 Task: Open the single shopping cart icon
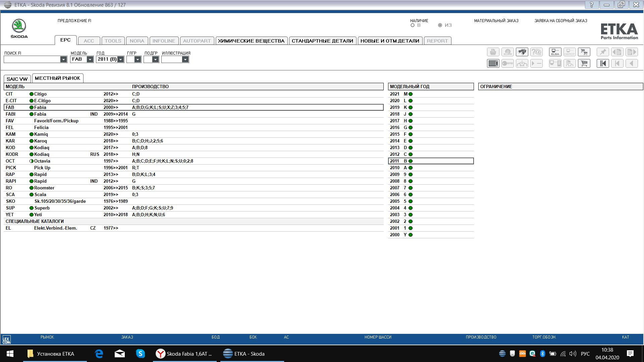[584, 63]
